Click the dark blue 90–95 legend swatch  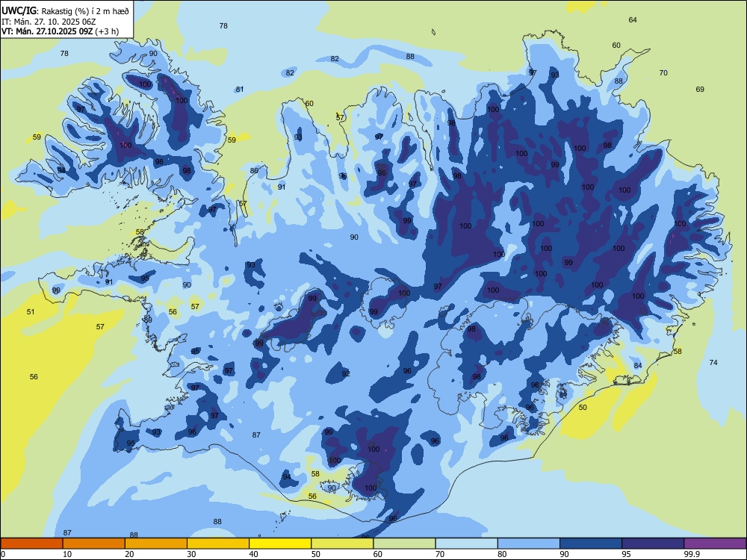[x=591, y=544]
